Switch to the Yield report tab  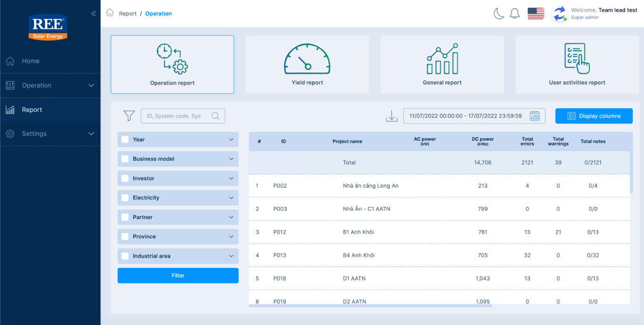coord(307,65)
